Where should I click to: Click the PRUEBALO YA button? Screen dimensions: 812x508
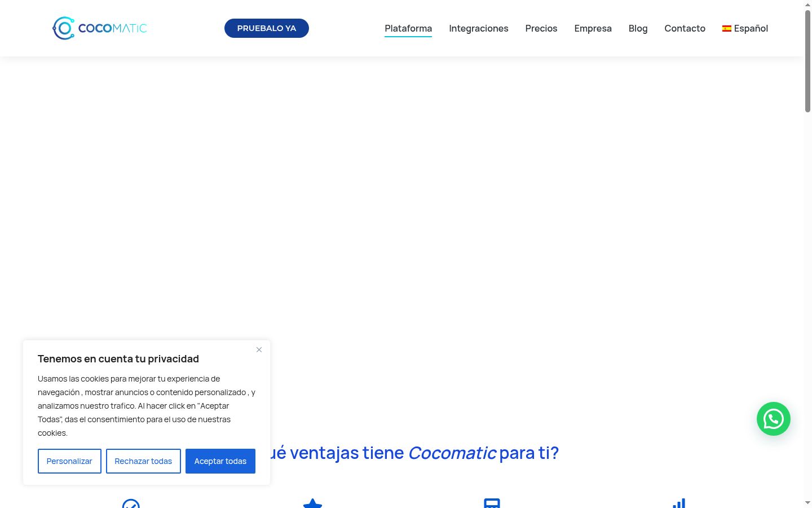coord(267,28)
